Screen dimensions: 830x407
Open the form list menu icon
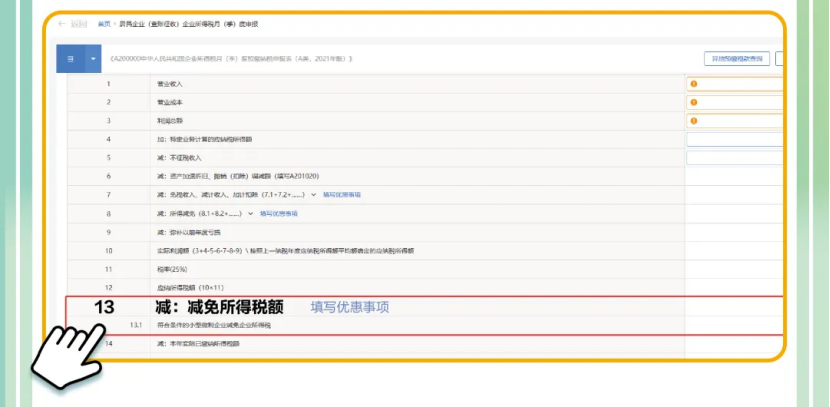click(x=70, y=59)
